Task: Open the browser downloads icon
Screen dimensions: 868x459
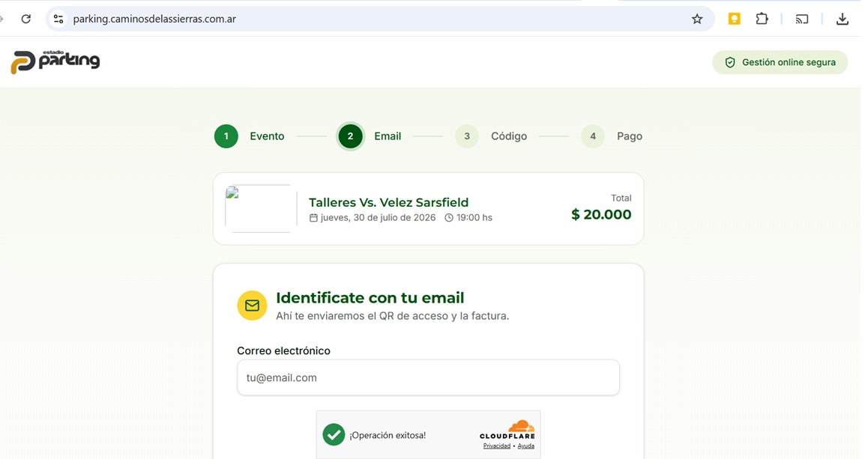Action: (842, 19)
